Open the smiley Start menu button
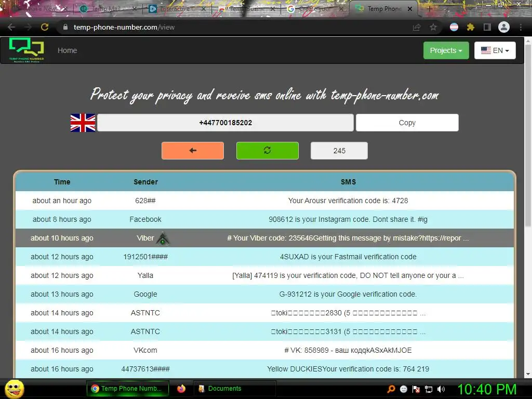Image resolution: width=532 pixels, height=399 pixels. pyautogui.click(x=14, y=389)
